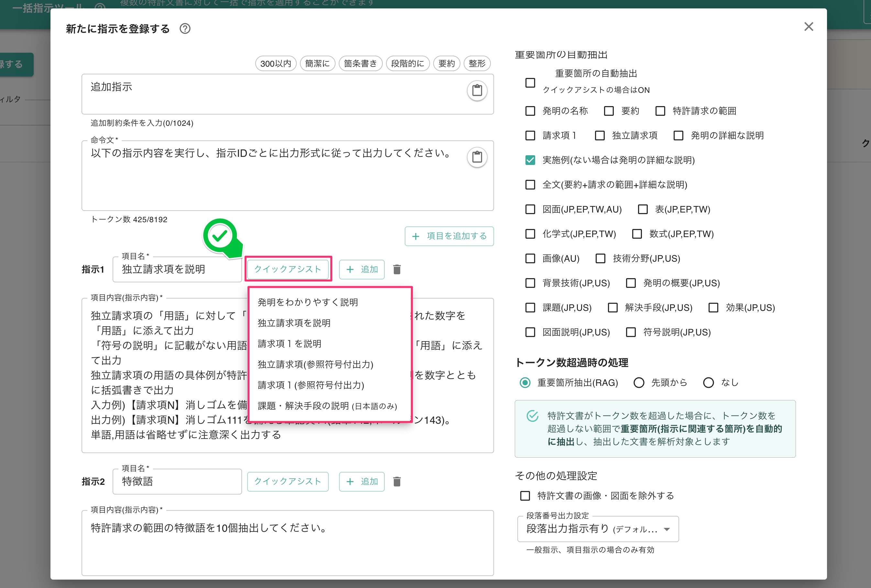This screenshot has height=588, width=871.
Task: Check 特許請求の範囲 checkbox
Action: pos(660,111)
